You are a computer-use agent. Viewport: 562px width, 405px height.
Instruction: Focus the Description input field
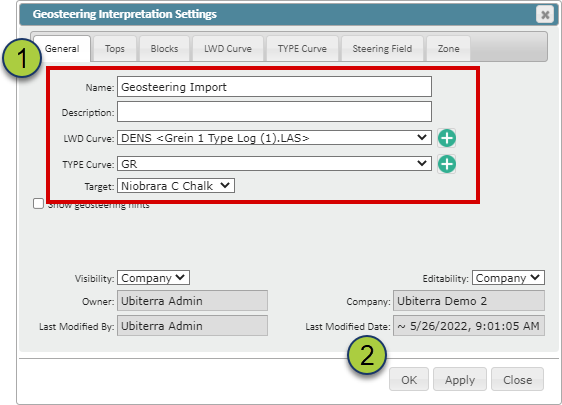click(274, 112)
